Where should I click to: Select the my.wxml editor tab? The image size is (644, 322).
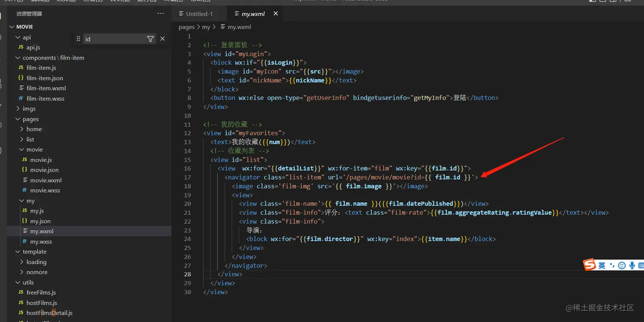pyautogui.click(x=253, y=14)
